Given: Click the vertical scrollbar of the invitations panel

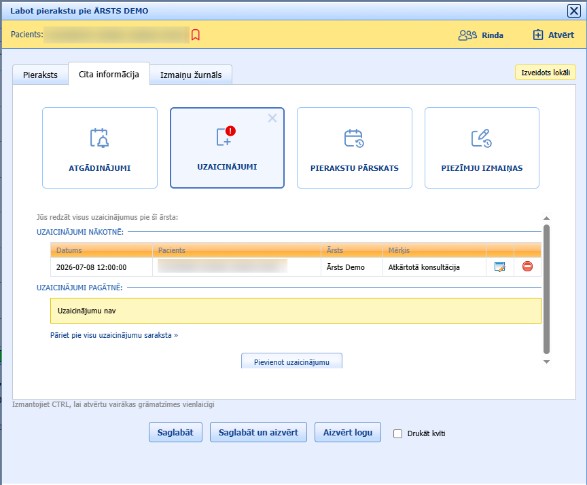Looking at the screenshot, I should pos(547,289).
